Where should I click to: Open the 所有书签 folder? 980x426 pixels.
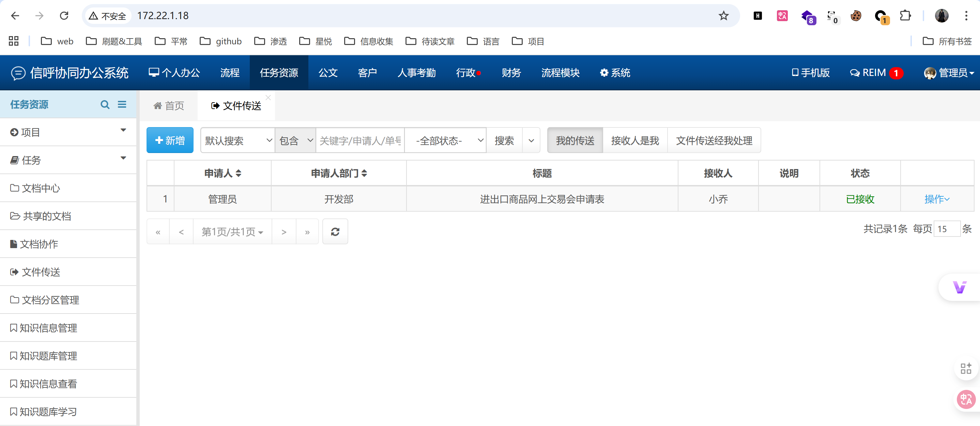tap(948, 41)
